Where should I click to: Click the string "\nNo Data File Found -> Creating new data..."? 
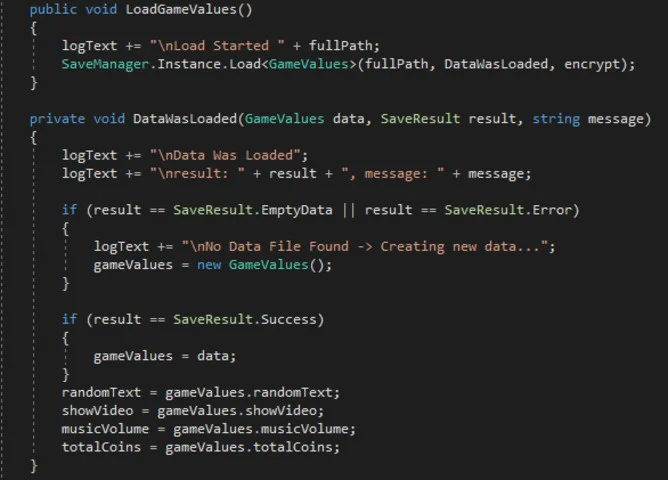click(x=365, y=246)
